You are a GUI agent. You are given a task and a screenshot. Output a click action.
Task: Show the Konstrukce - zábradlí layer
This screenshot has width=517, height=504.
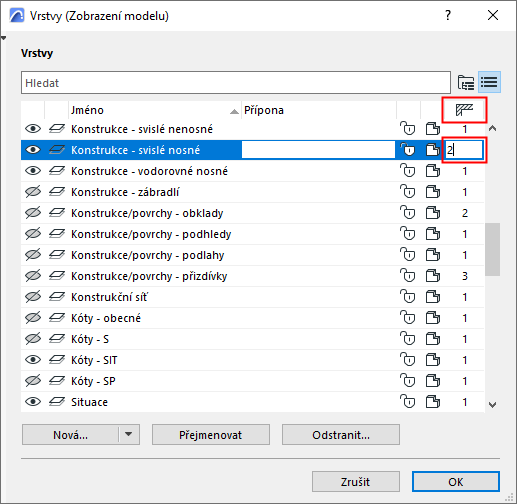coord(33,192)
